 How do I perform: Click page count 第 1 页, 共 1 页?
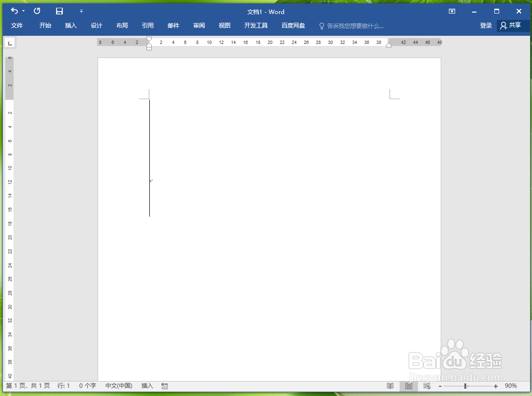[x=28, y=386]
